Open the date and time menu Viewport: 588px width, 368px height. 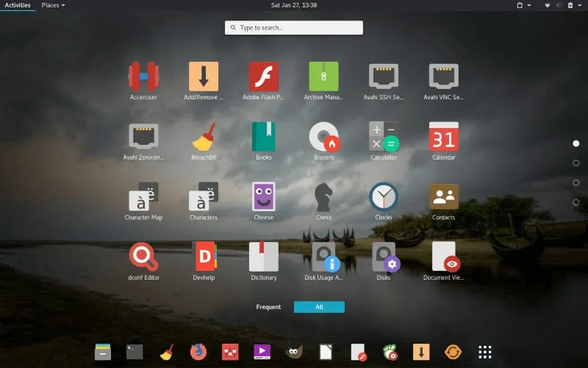(294, 5)
